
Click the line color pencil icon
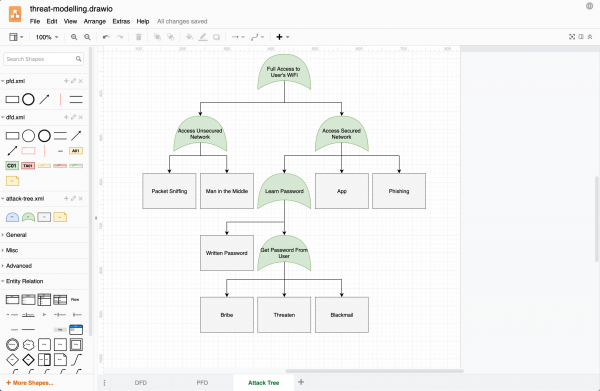[203, 37]
